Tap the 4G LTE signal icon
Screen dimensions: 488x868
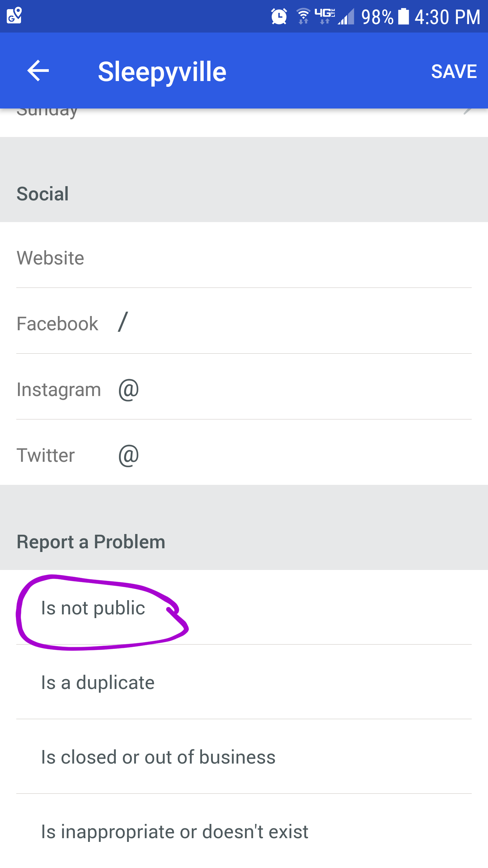325,16
